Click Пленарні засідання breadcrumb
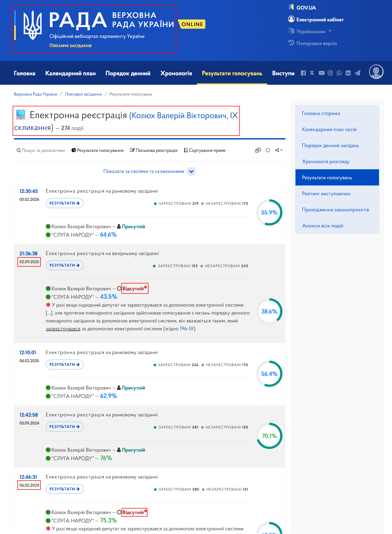Image resolution: width=392 pixels, height=534 pixels. click(x=83, y=94)
